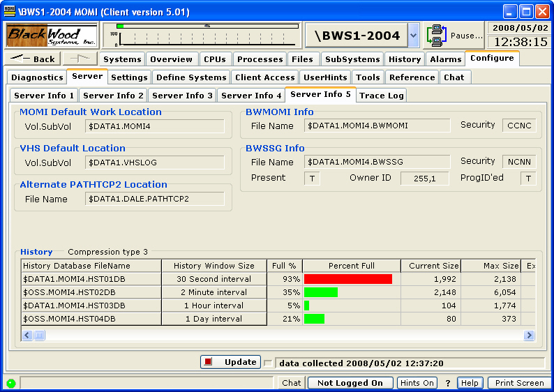This screenshot has height=392, width=554.
Task: Open the Alarms tab
Action: pyautogui.click(x=445, y=59)
